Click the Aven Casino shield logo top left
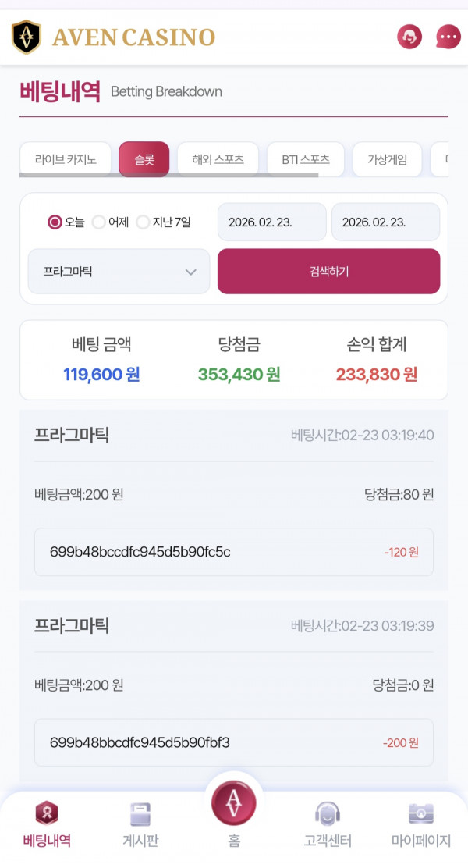468x868 pixels. pyautogui.click(x=26, y=36)
